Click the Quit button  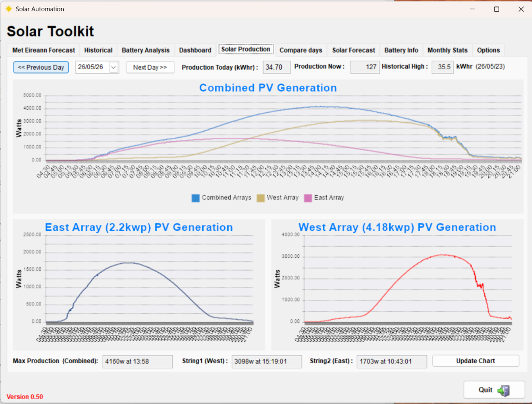pos(494,390)
